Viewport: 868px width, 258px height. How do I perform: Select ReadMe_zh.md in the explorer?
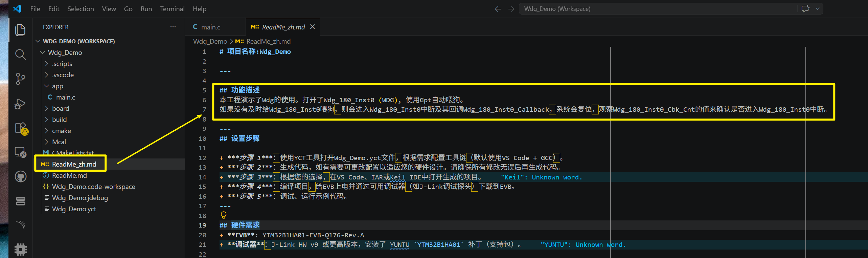[109, 164]
